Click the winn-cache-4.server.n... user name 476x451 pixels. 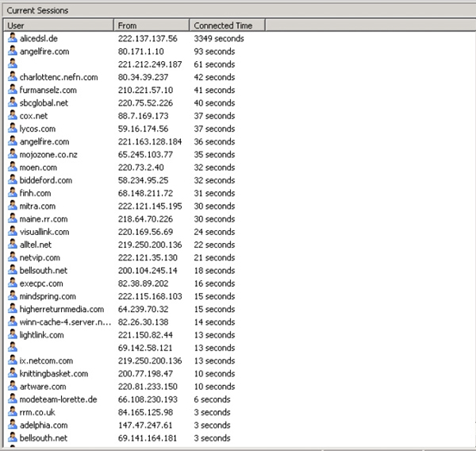click(65, 322)
